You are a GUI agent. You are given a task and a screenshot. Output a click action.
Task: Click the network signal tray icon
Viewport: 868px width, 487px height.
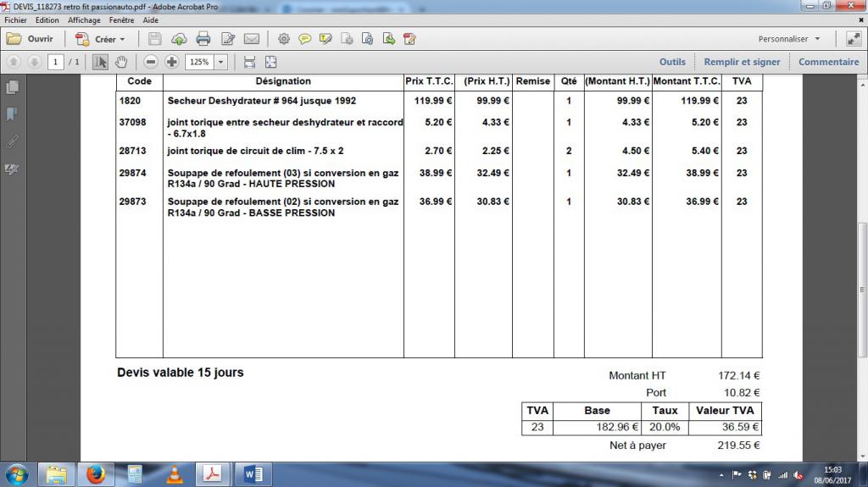tap(782, 475)
